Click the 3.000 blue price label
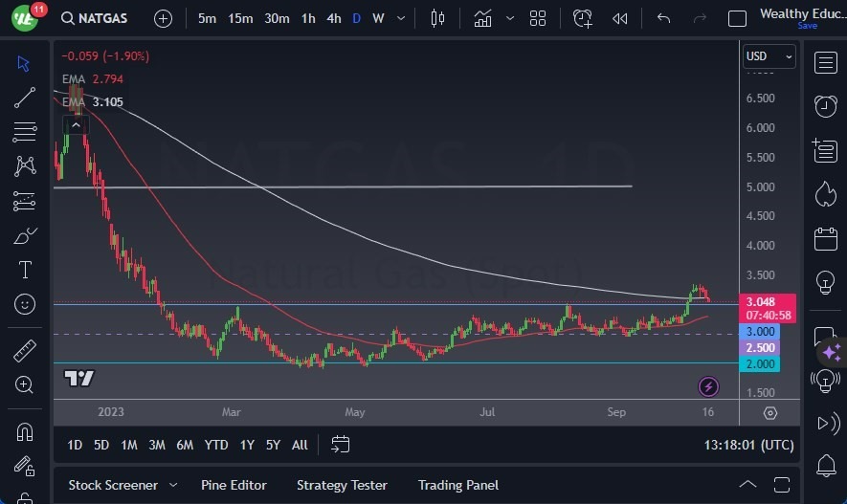This screenshot has height=504, width=847. click(761, 331)
